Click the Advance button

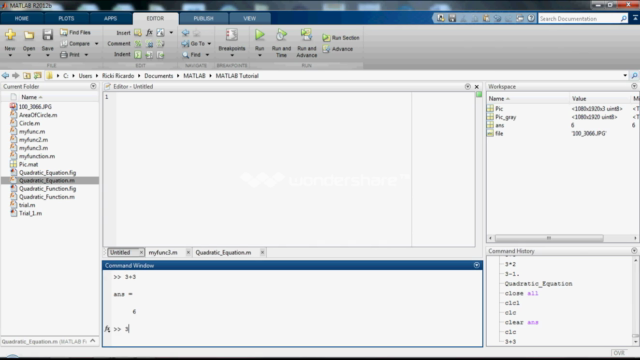(x=338, y=49)
